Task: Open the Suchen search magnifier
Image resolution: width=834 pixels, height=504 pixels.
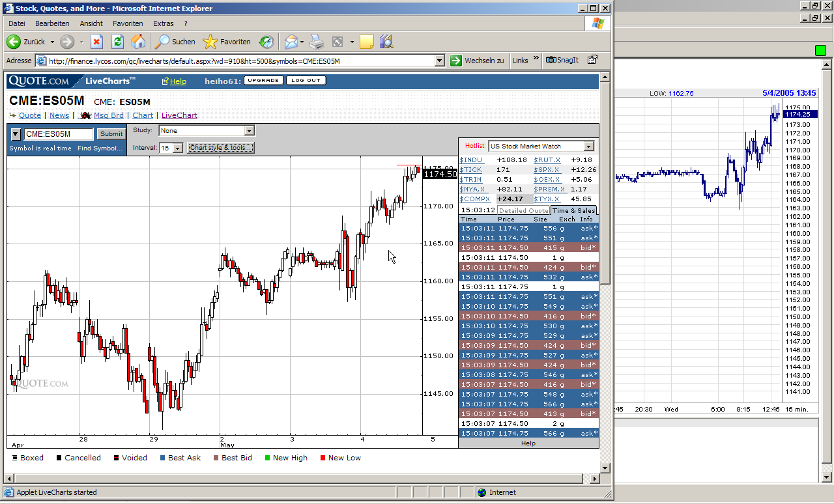Action: pos(162,42)
